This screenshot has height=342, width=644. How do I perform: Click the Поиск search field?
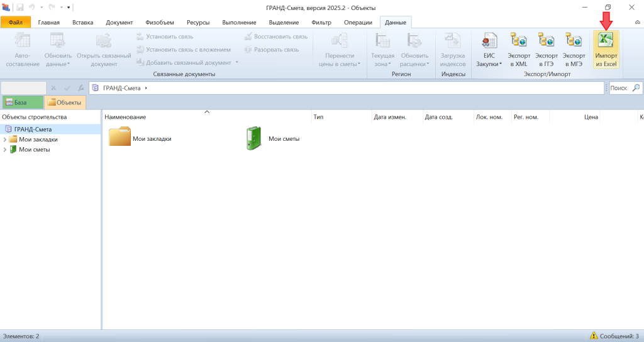tap(619, 88)
